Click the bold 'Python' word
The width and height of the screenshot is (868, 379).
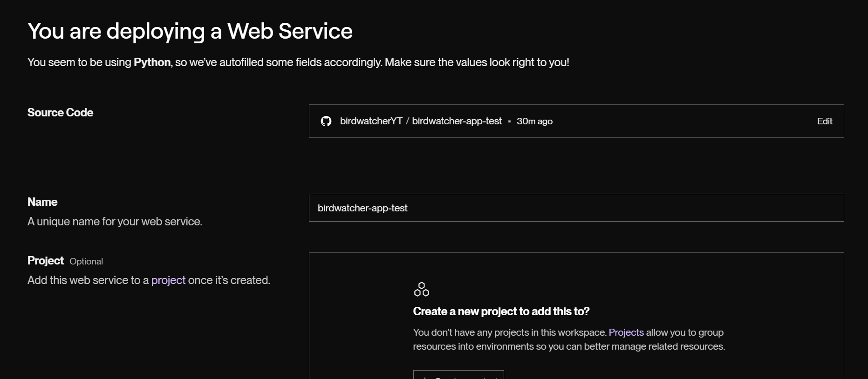pyautogui.click(x=152, y=62)
